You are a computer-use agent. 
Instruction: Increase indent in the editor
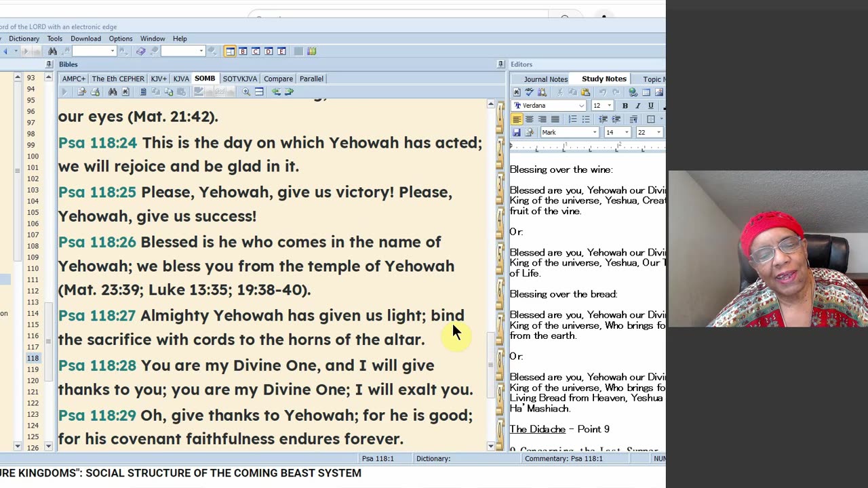[616, 119]
